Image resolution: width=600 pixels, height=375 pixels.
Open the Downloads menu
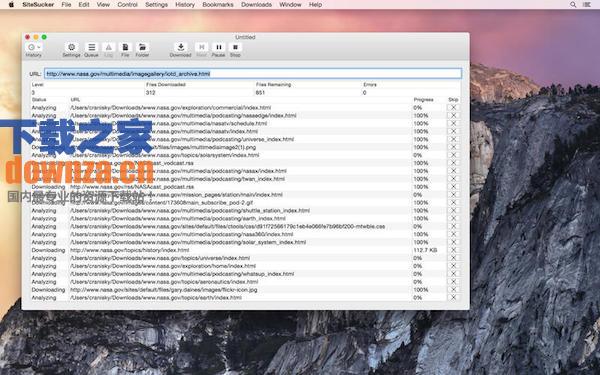point(256,5)
